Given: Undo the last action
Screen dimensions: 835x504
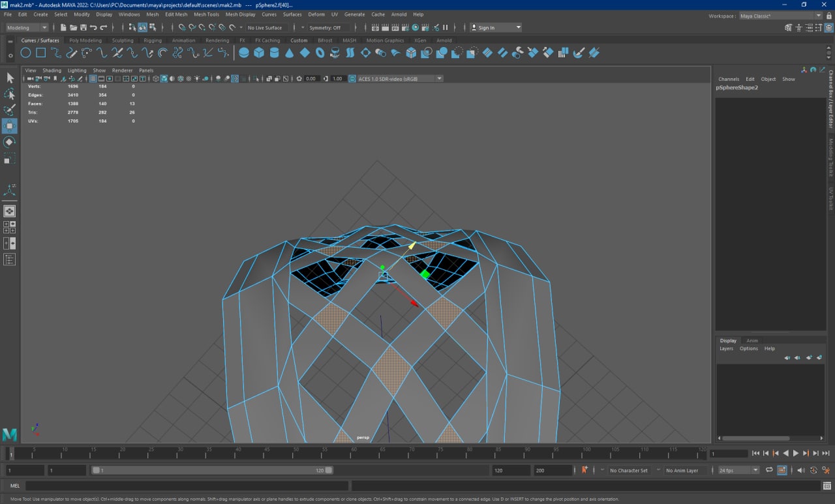Looking at the screenshot, I should 93,27.
